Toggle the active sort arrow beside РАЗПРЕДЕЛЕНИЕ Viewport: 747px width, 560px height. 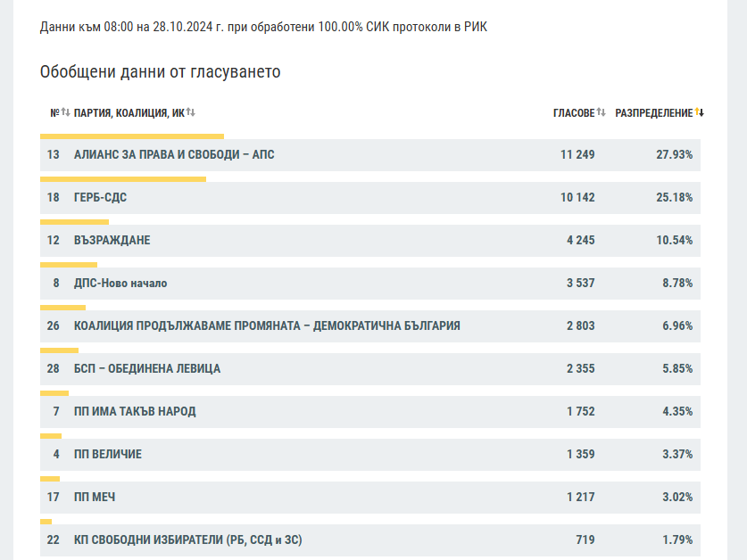coord(700,112)
